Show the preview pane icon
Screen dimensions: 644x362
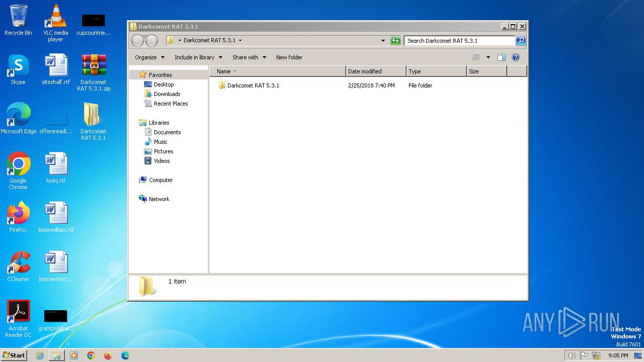(x=501, y=57)
